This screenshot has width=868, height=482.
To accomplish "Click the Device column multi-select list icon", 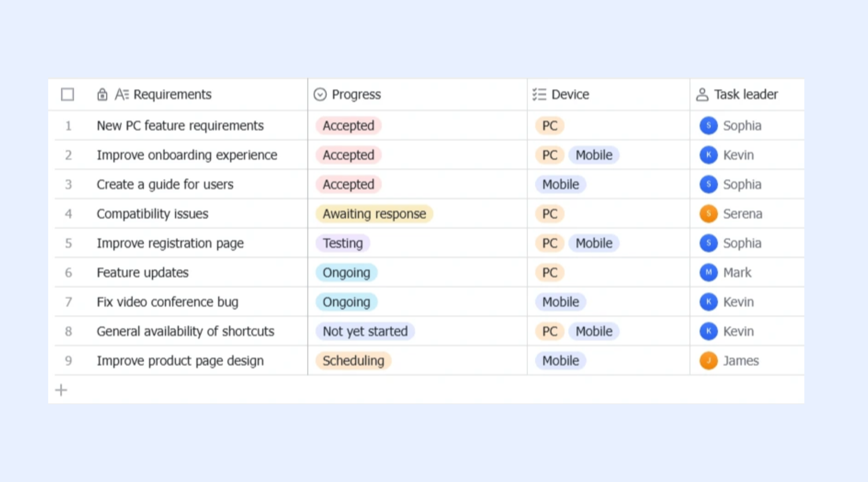I will tap(539, 94).
